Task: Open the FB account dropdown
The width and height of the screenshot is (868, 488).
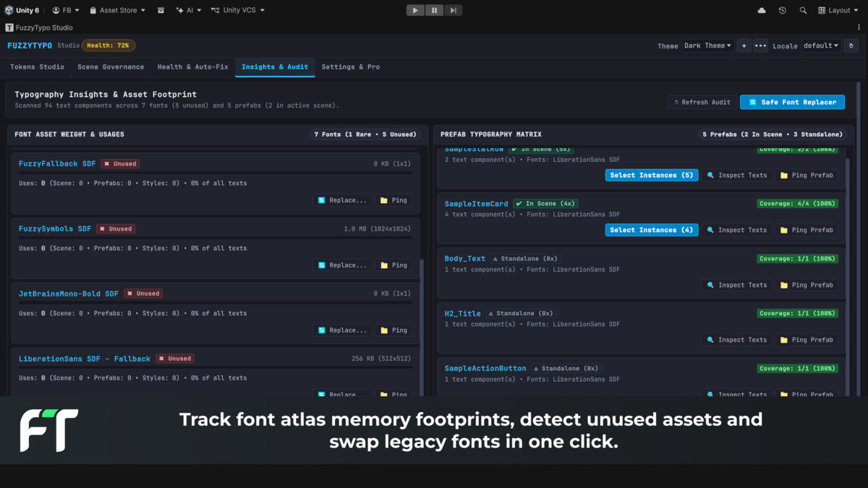Action: tap(66, 10)
